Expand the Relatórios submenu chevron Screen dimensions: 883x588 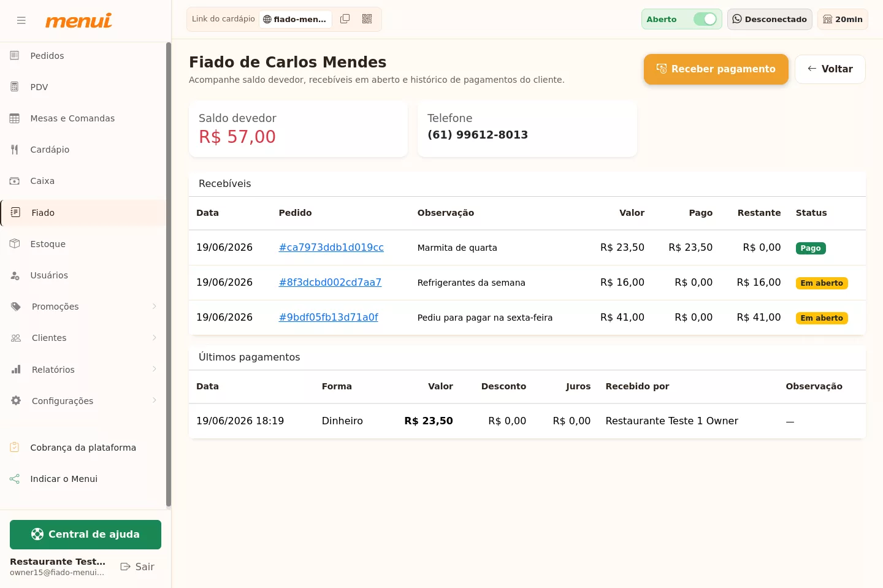click(x=155, y=369)
